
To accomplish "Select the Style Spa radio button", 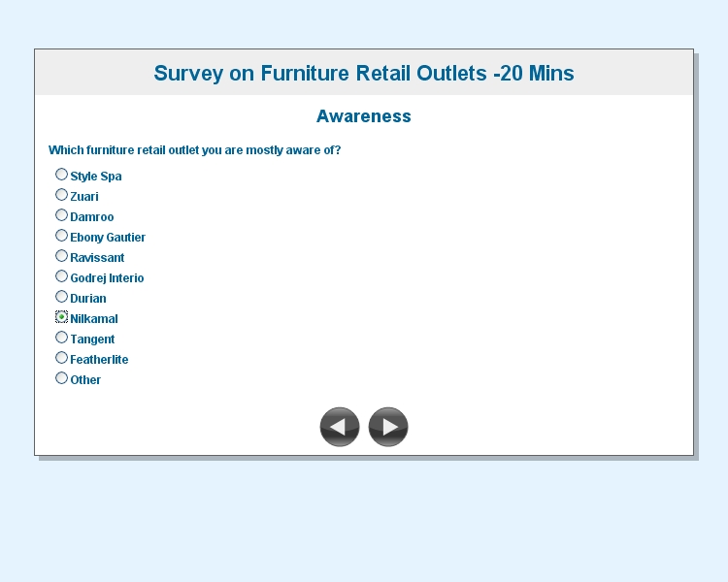I will tap(61, 175).
